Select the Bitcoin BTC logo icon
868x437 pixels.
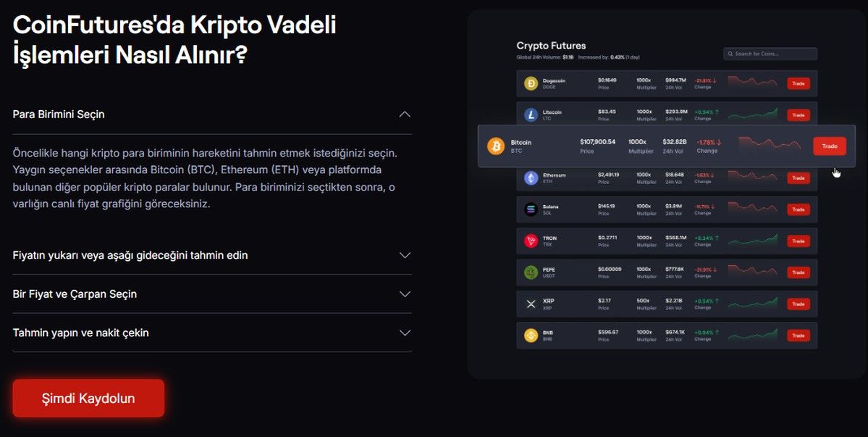click(x=496, y=146)
